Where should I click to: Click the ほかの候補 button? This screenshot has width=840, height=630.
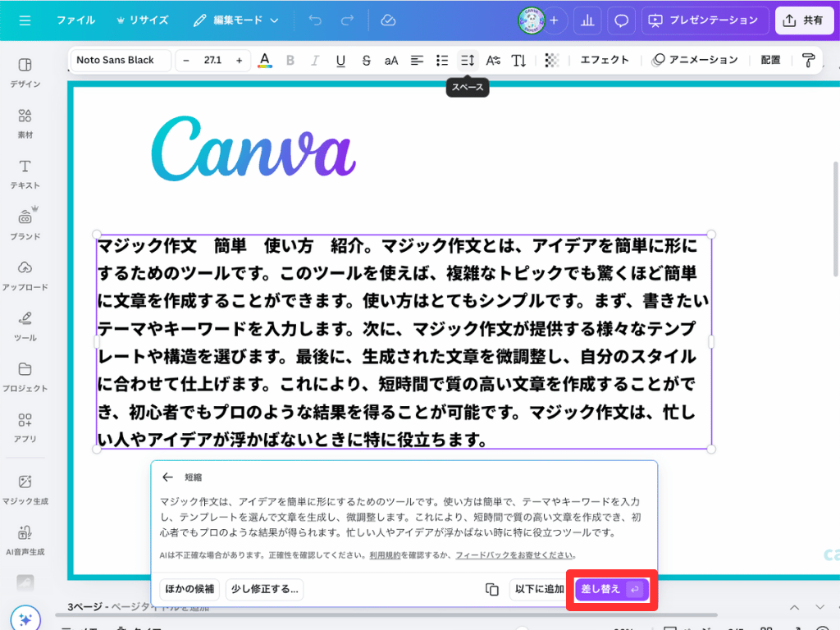pyautogui.click(x=189, y=589)
